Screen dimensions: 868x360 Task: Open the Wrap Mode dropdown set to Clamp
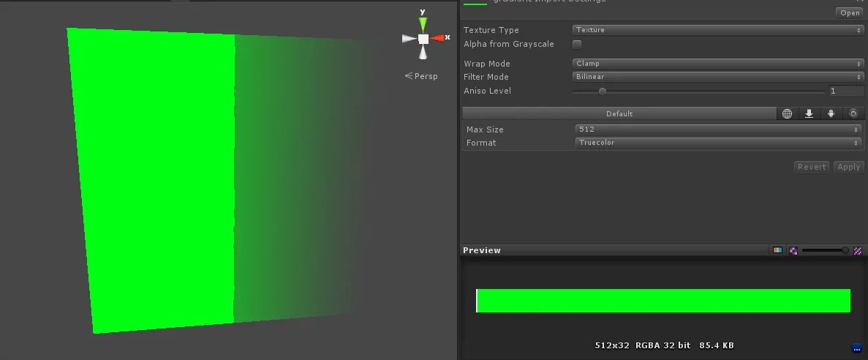pyautogui.click(x=718, y=64)
